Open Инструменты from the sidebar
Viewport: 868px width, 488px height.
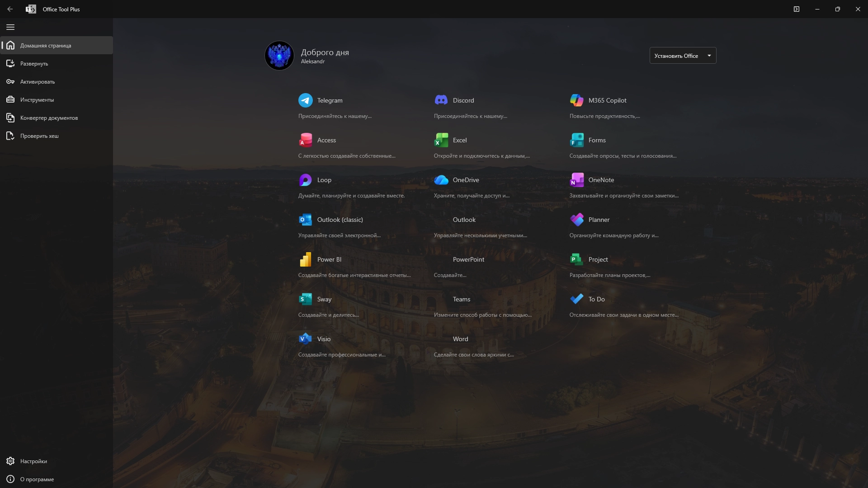37,100
